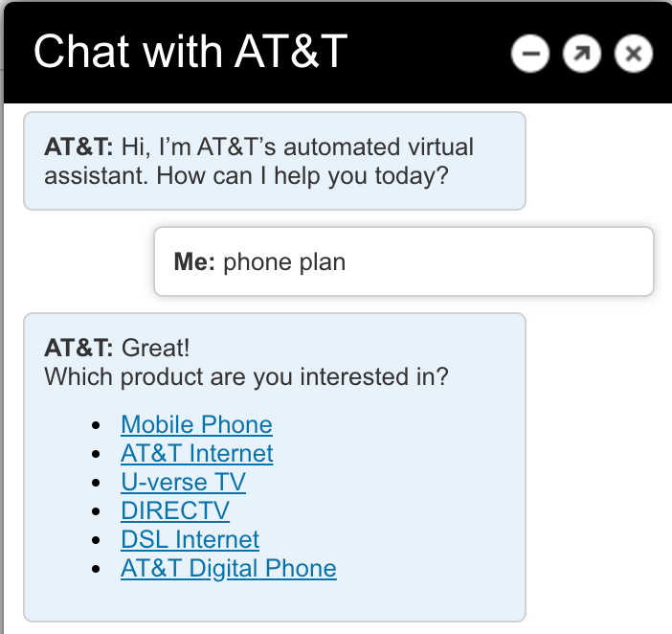The height and width of the screenshot is (634, 672).
Task: Pop out the chat into new window
Action: [581, 54]
